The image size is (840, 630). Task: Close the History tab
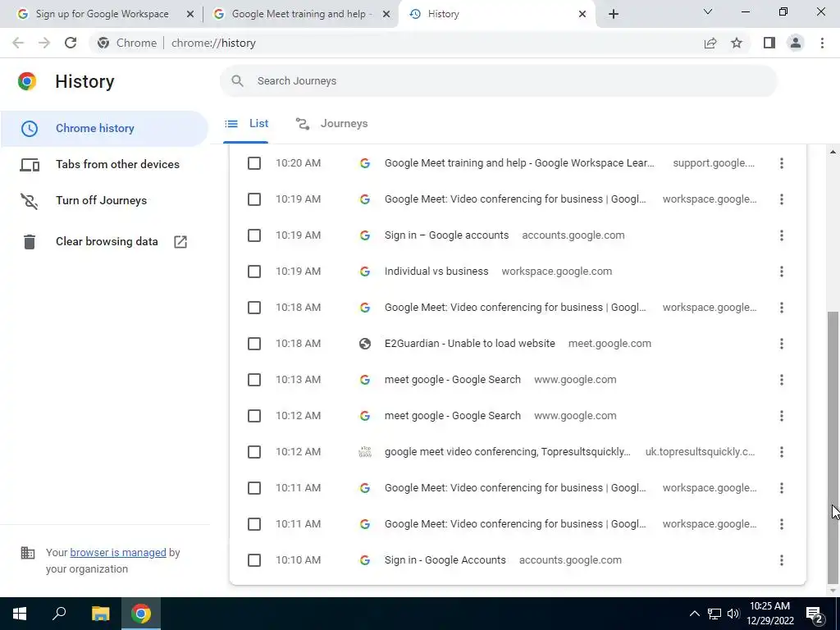(582, 14)
